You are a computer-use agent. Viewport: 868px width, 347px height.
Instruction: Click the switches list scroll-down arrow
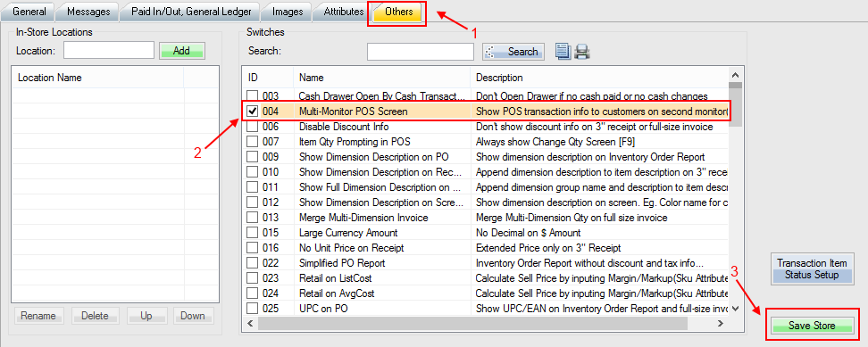735,309
